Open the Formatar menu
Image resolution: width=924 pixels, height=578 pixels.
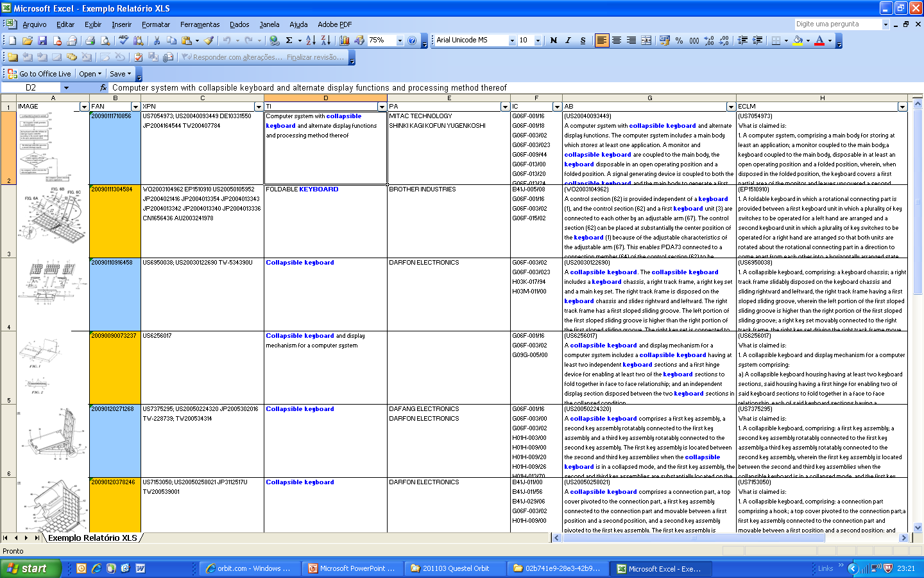tap(156, 24)
